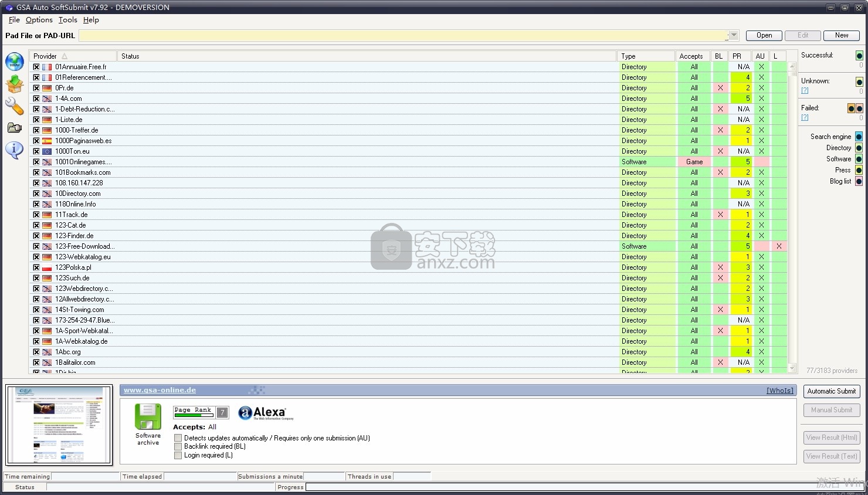The image size is (868, 495).
Task: Click the WhoIs link
Action: [780, 391]
